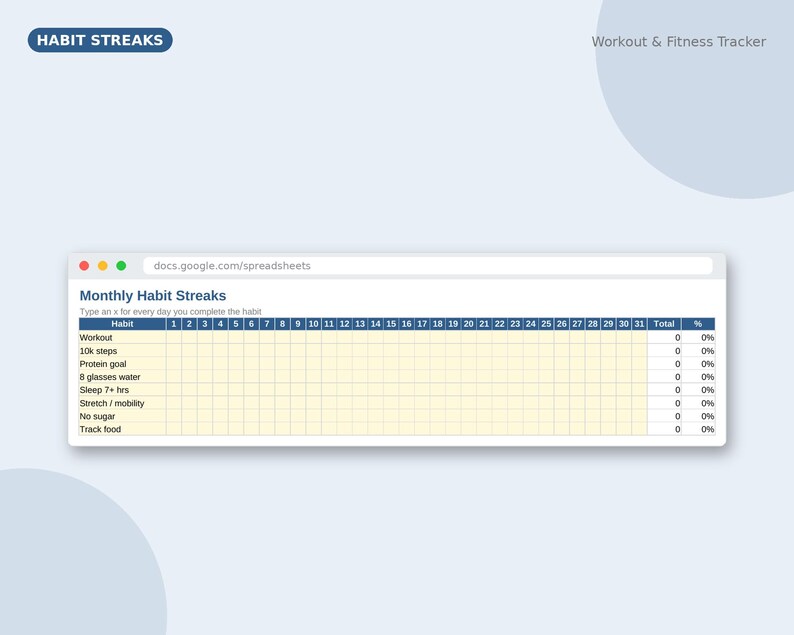Select the day 15 column header

tap(391, 324)
